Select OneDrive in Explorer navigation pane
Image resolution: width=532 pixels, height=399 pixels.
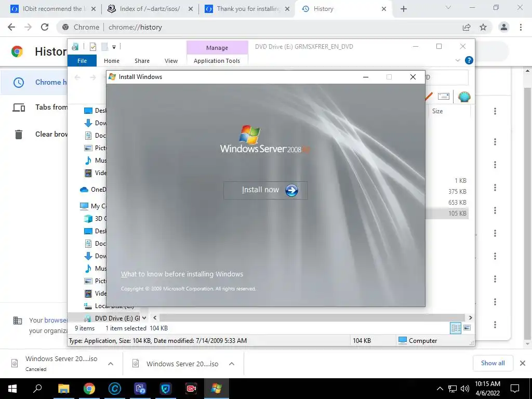coord(92,190)
